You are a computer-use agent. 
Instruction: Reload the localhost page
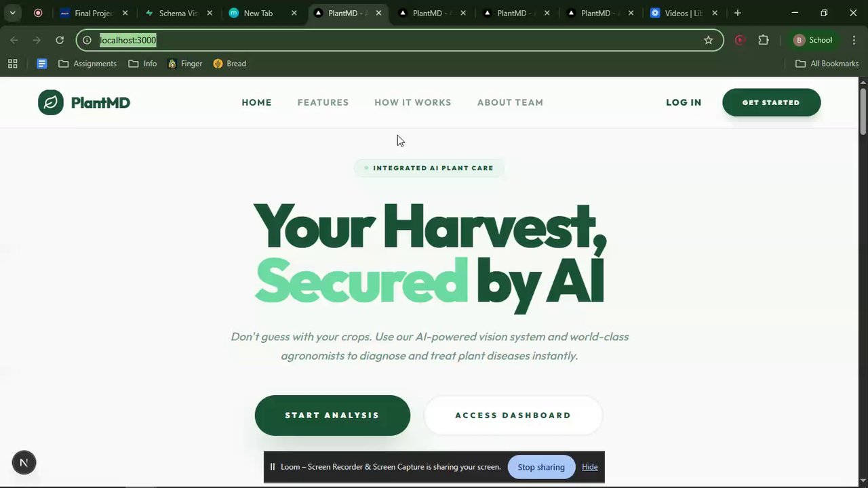(60, 40)
